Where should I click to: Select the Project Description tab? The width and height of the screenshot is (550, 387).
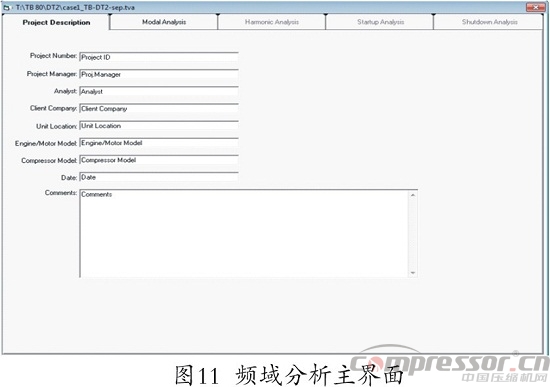56,22
